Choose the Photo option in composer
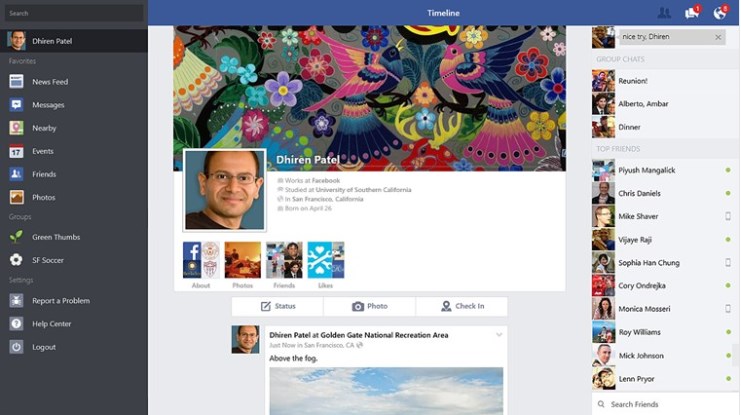 (370, 306)
